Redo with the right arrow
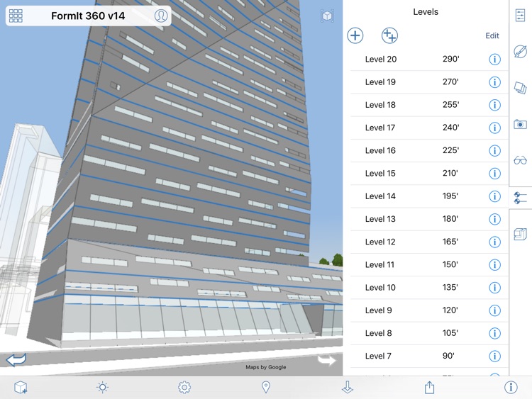The height and width of the screenshot is (399, 532). coord(326,360)
